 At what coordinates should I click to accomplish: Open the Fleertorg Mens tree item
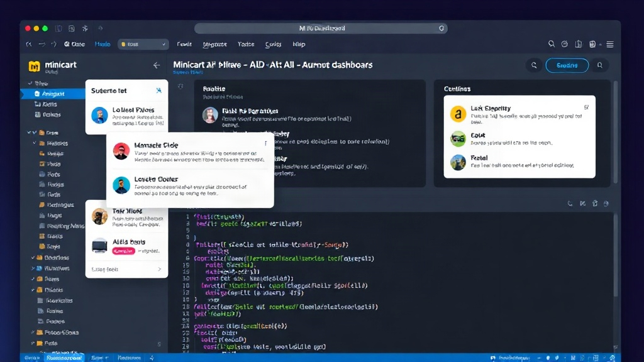[x=62, y=226]
